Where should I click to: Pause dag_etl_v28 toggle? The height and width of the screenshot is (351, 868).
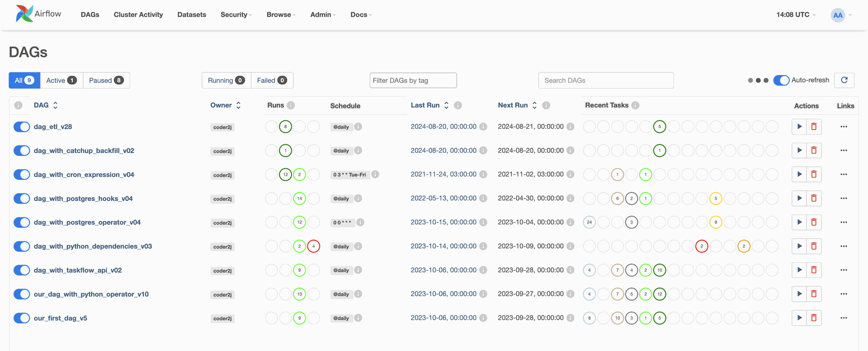(22, 126)
